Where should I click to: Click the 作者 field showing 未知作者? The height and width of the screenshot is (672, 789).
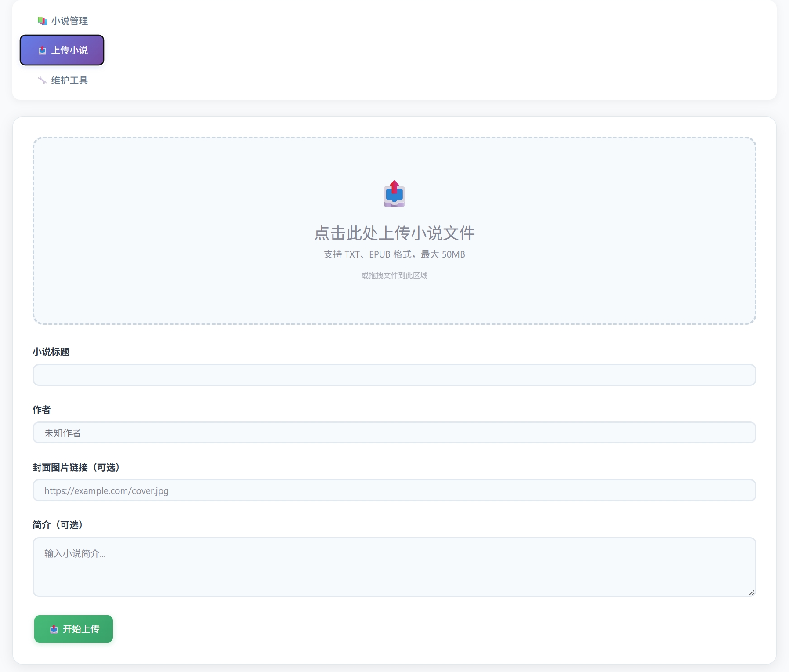click(394, 433)
